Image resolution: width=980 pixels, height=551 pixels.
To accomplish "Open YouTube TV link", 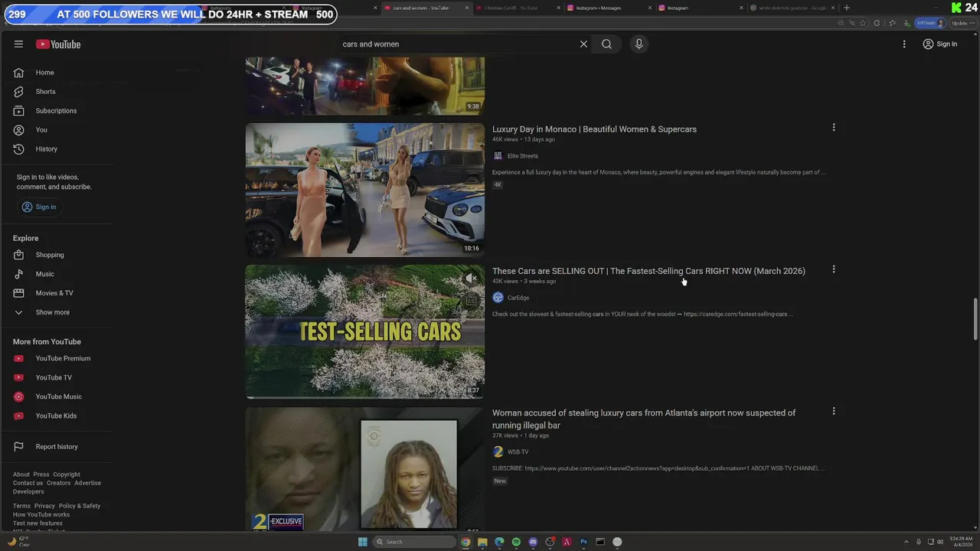I will tap(57, 377).
